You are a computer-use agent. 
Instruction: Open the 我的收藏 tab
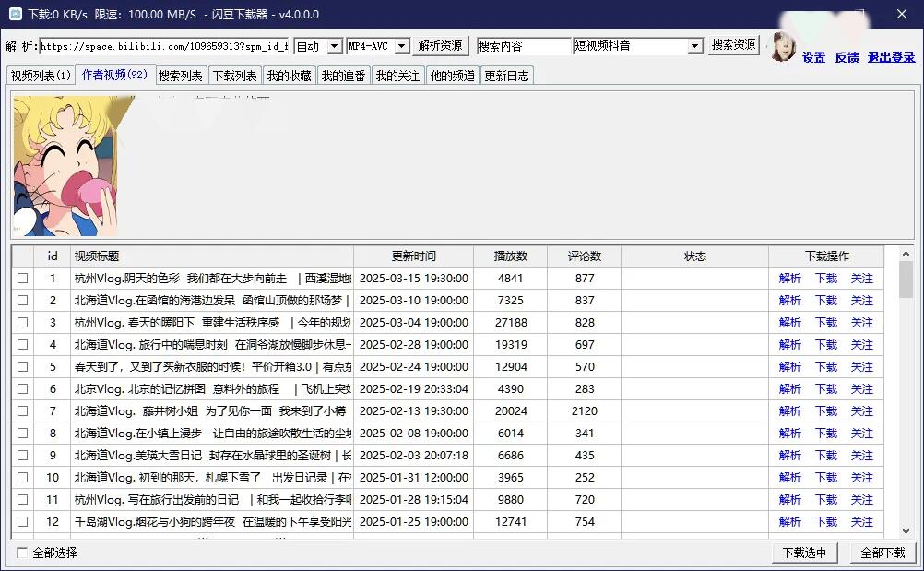[x=289, y=76]
